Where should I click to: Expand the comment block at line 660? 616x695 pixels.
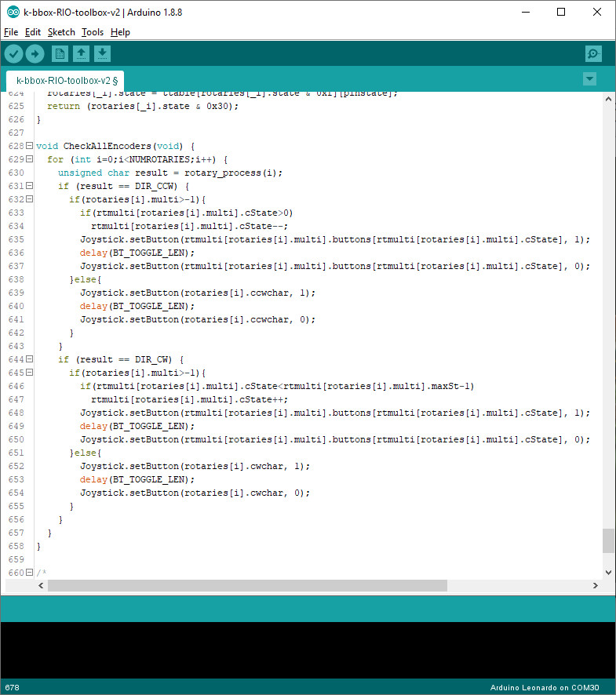(x=29, y=573)
